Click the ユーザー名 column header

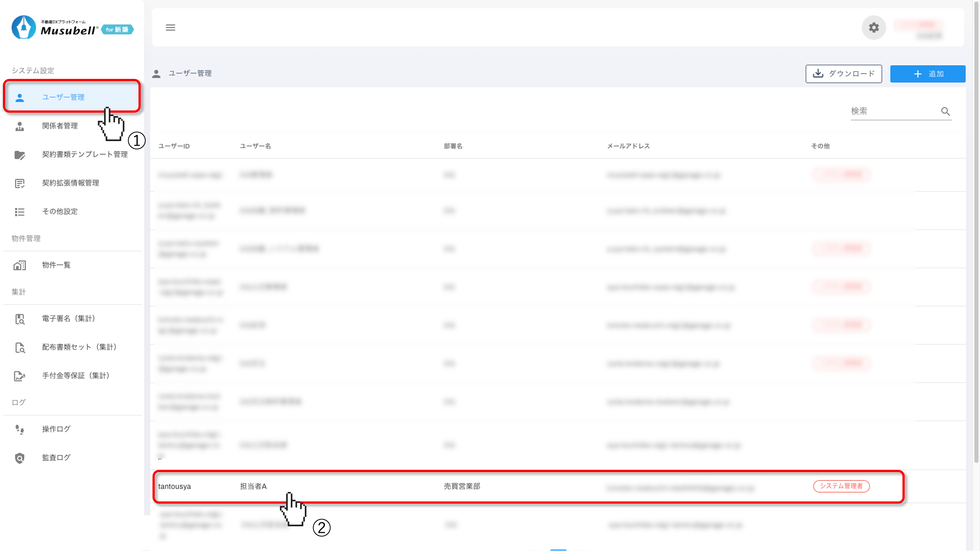click(255, 146)
